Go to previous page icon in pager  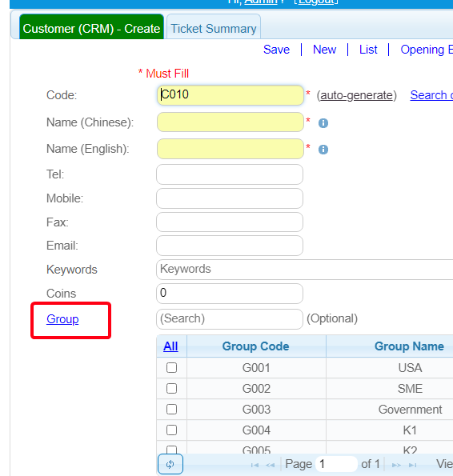(270, 465)
